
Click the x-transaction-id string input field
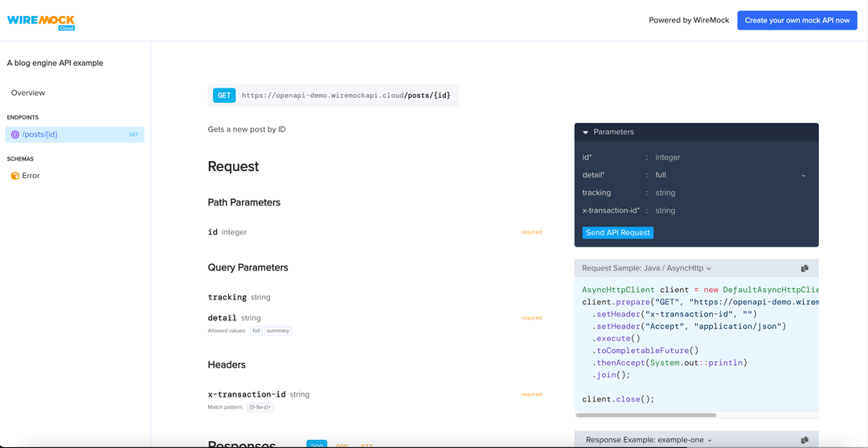pos(730,210)
